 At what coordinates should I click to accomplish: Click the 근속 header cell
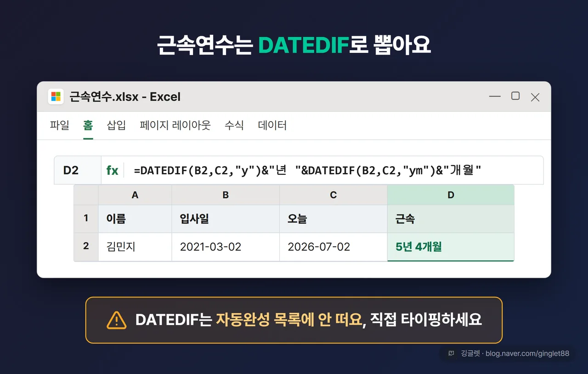tap(451, 219)
